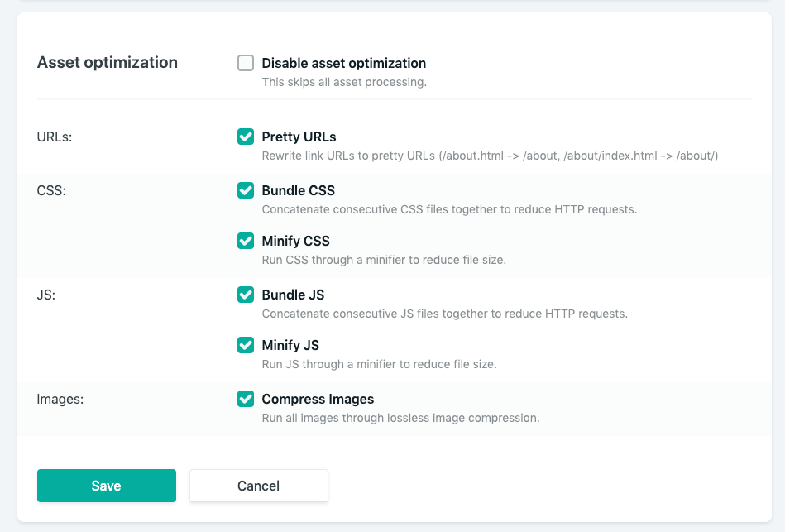The image size is (785, 532).
Task: Select the "Minify JS" label text
Action: pyautogui.click(x=290, y=345)
